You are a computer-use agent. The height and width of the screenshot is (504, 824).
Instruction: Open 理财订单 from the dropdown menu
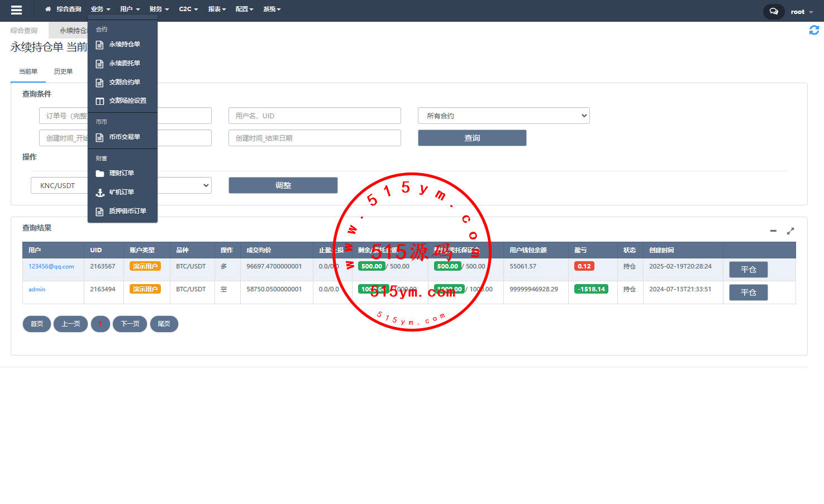pos(121,174)
